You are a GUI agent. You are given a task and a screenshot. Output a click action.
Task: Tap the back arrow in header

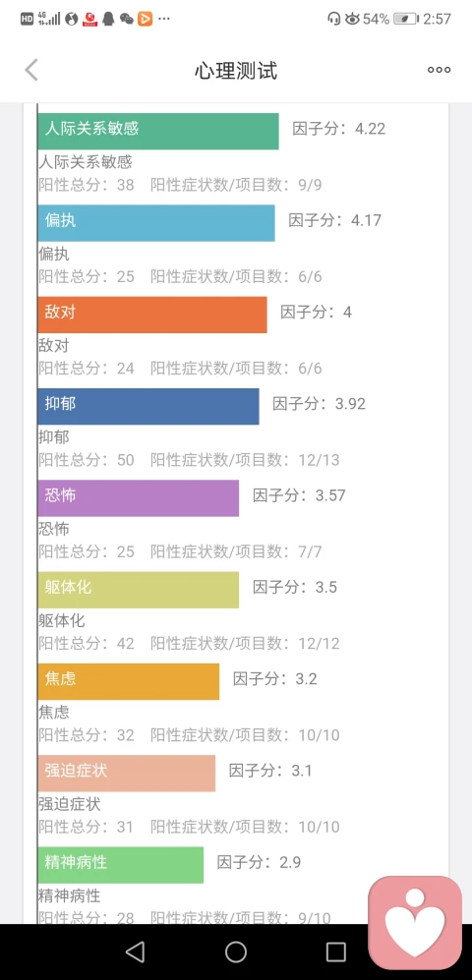point(31,70)
